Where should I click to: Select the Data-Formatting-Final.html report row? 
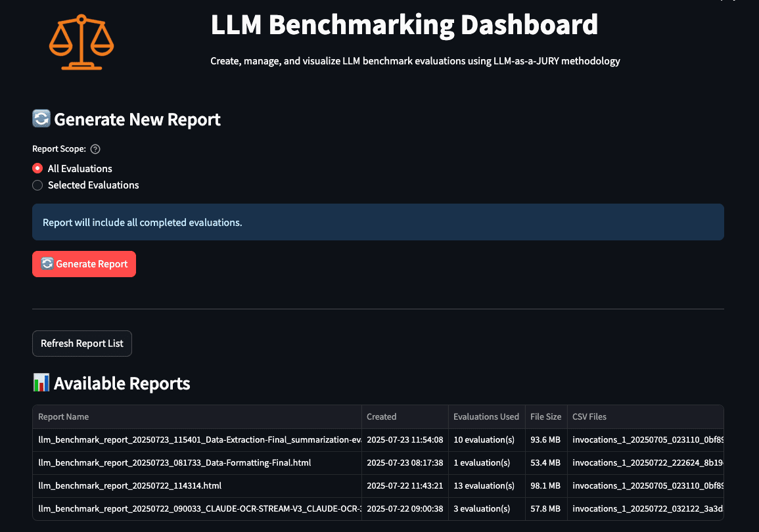175,463
